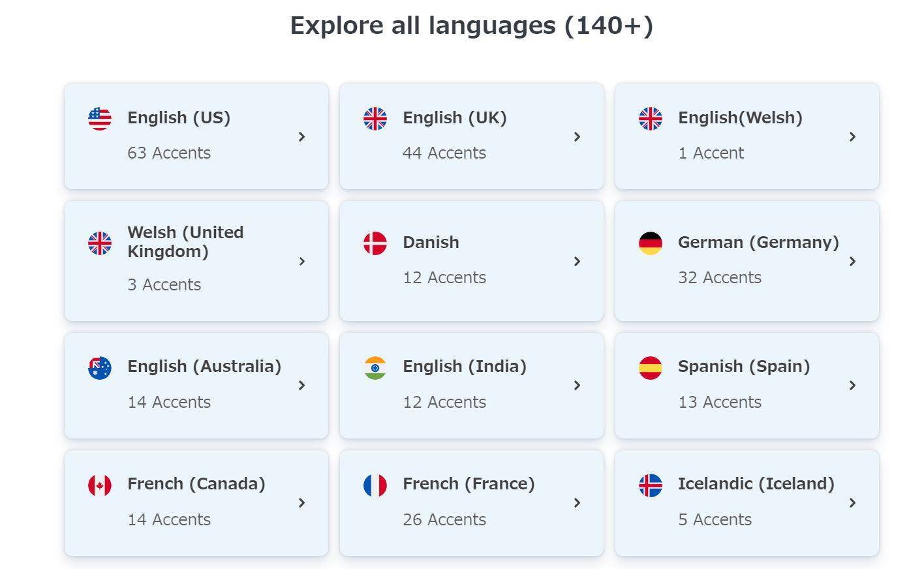Expand Welsh (United Kingdom) chevron arrow
The width and height of the screenshot is (924, 569).
[x=301, y=261]
